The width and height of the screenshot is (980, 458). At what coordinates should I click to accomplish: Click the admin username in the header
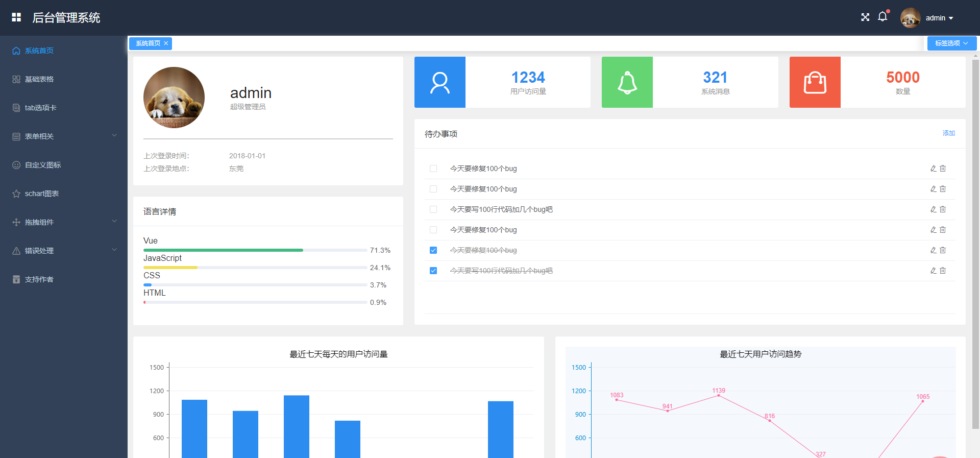click(936, 18)
